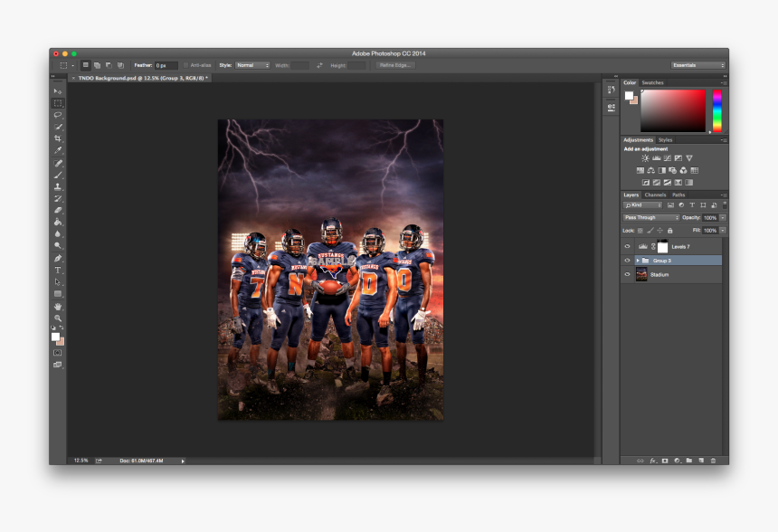
Task: Select the Group 3 layer
Action: coord(665,261)
